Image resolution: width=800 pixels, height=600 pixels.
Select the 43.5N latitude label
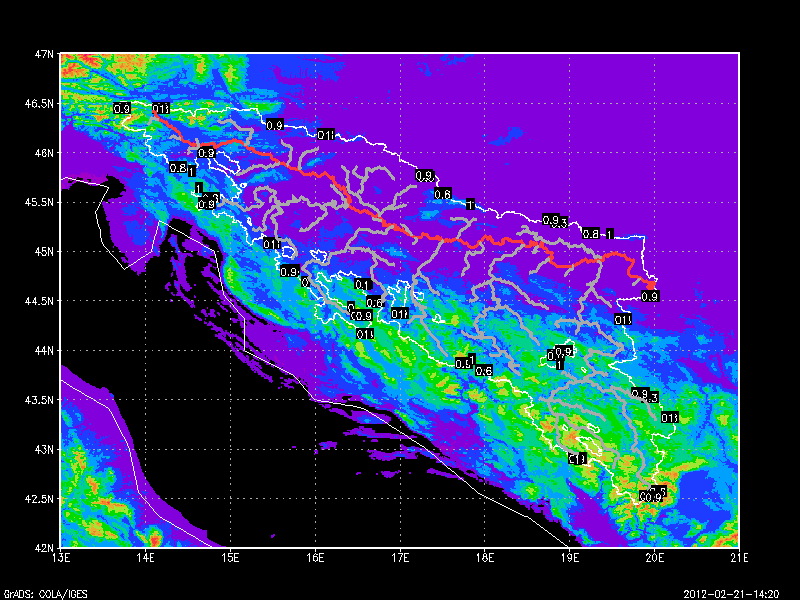click(39, 400)
